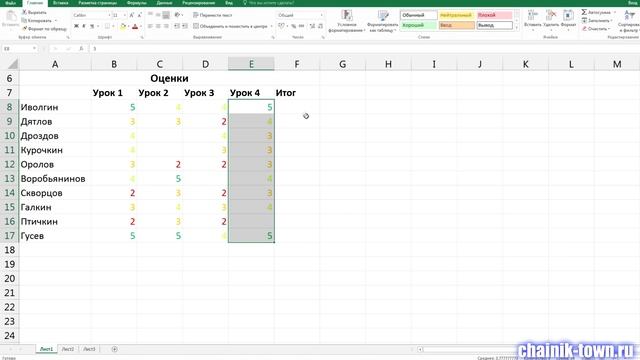Apply Нейтральный cell style swatch
640x360 pixels.
(x=456, y=15)
